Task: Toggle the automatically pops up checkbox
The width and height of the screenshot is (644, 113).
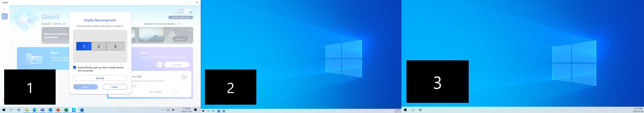Action: [75, 67]
